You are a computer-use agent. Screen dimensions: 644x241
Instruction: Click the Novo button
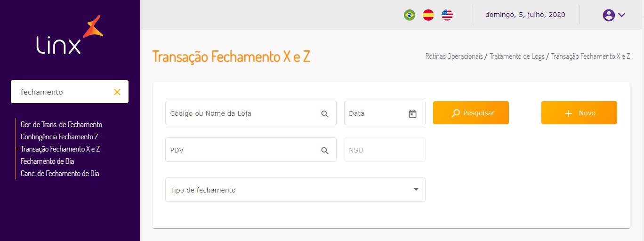tap(579, 113)
